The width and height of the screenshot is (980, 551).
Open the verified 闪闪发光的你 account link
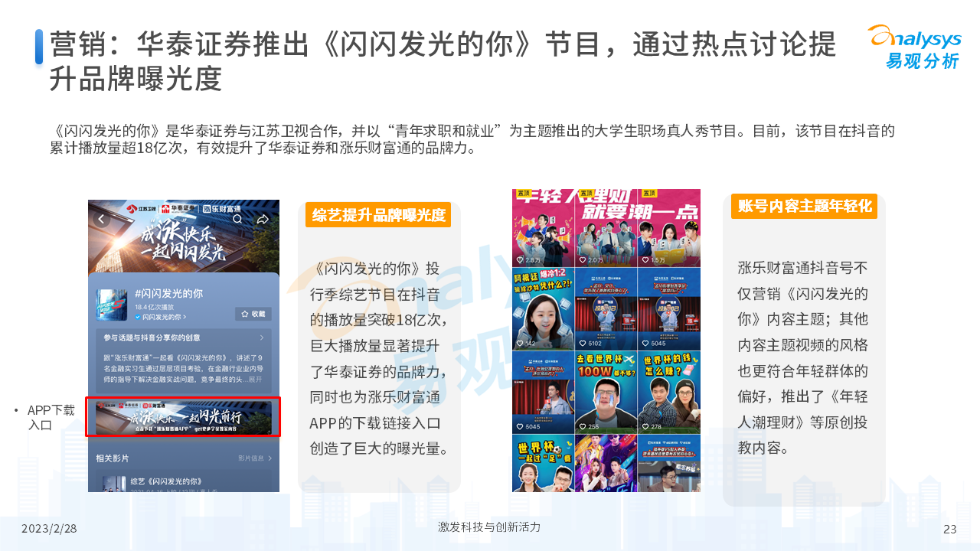160,316
